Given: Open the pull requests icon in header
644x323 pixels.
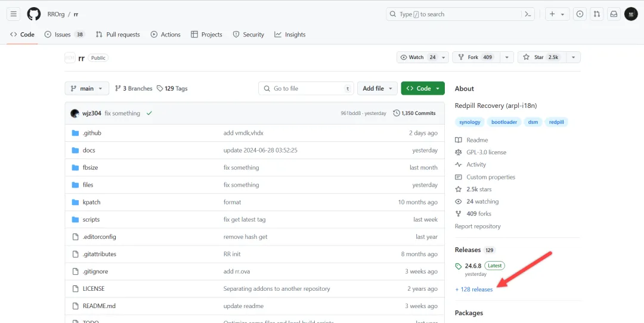Looking at the screenshot, I should pos(597,14).
